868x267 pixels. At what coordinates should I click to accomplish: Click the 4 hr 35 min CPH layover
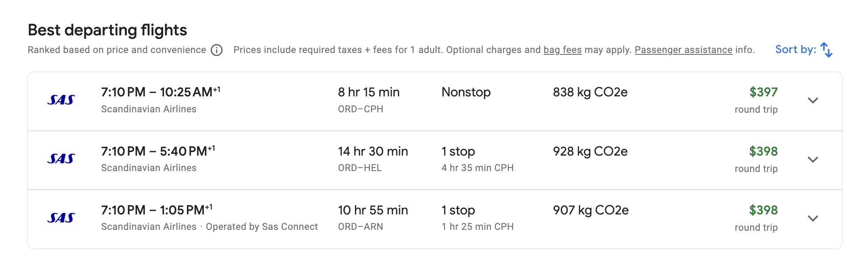[477, 168]
